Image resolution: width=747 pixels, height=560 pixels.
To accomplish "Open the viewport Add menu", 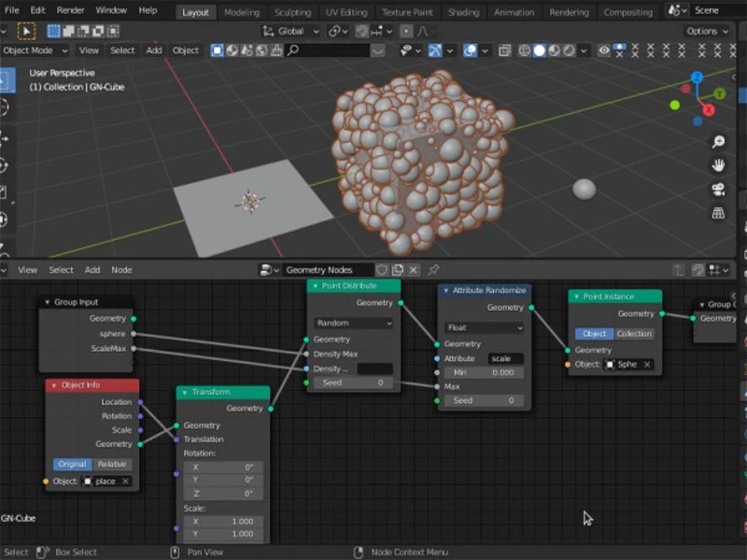I will point(154,50).
